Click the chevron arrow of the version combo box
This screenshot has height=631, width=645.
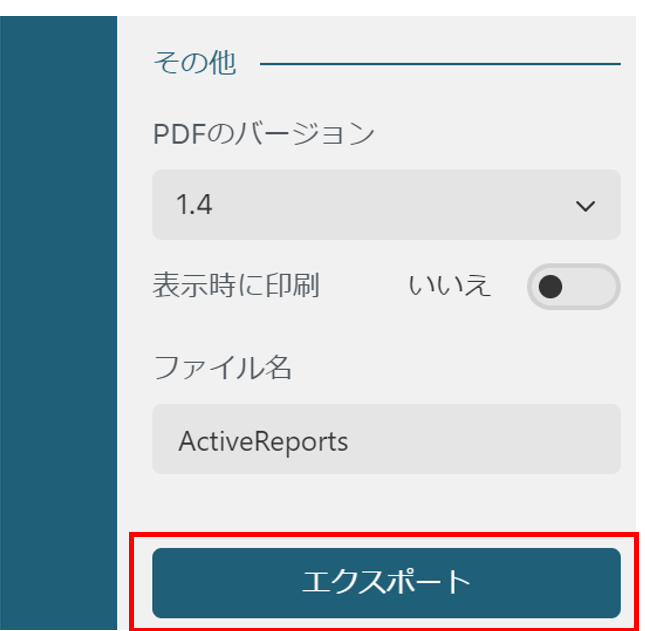(x=585, y=206)
